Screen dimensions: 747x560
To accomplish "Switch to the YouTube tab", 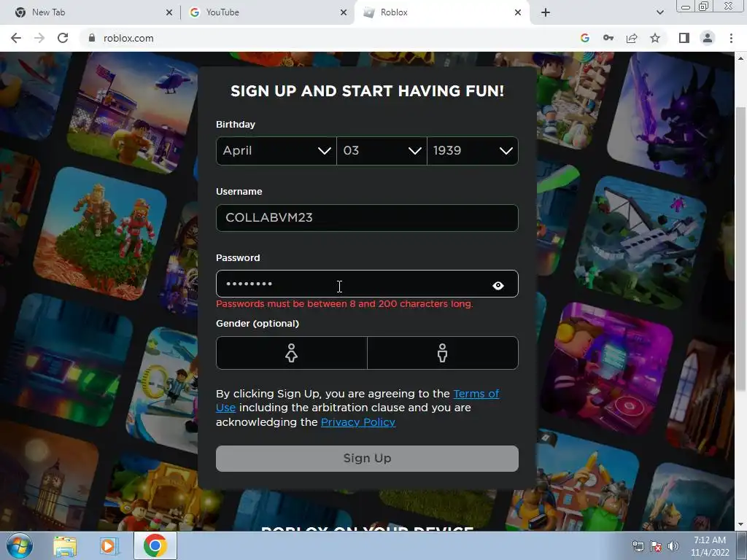I will tap(267, 12).
